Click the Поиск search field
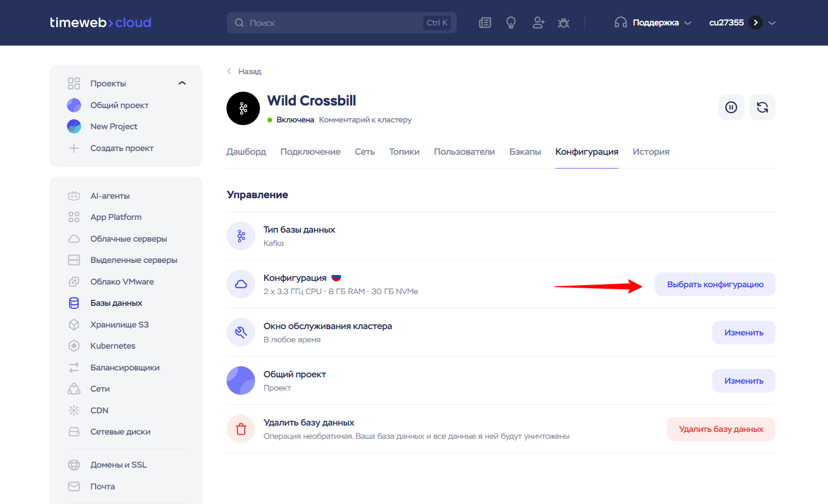Screen dimensions: 828x504 click(334, 23)
